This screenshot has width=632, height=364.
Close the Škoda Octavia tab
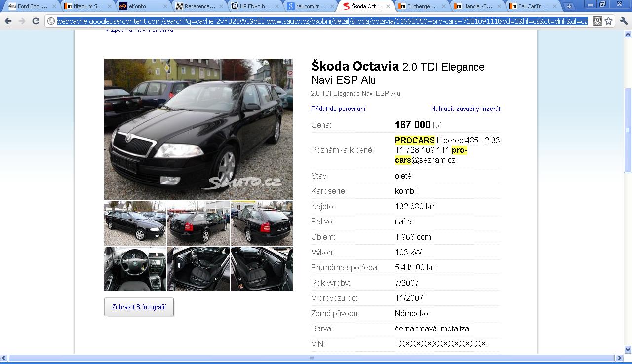coord(389,6)
